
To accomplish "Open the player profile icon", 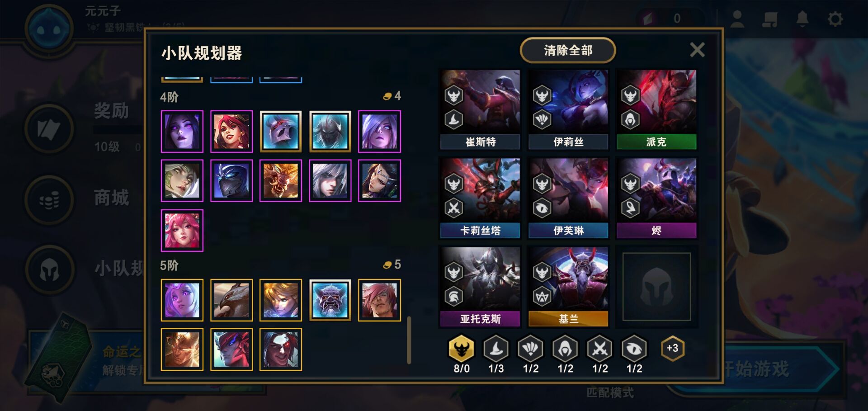I will pyautogui.click(x=737, y=19).
